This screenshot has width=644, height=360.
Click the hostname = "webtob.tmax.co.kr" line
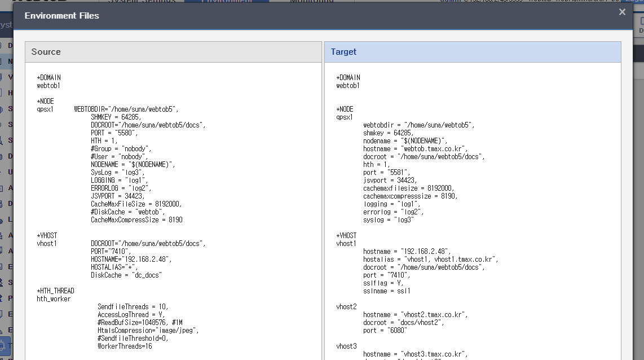(416, 149)
